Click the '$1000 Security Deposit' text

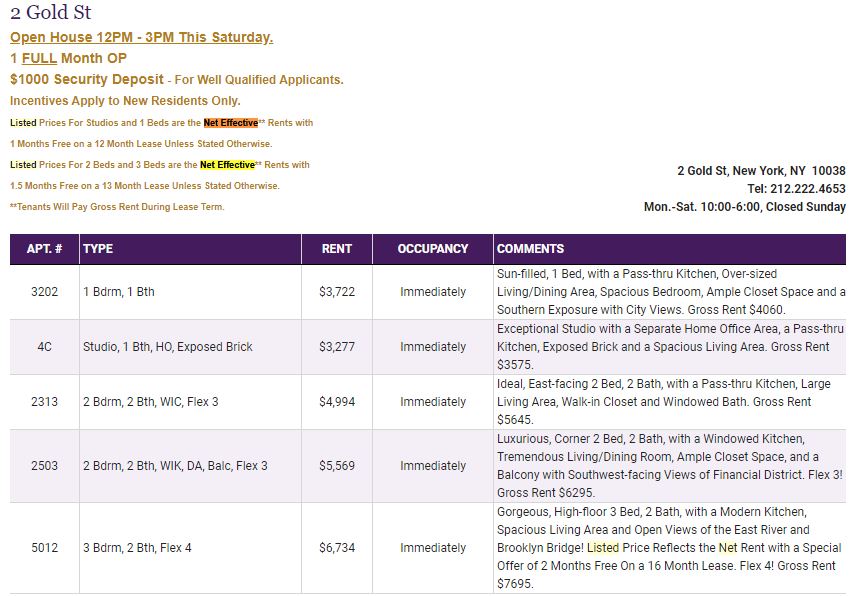tap(87, 79)
